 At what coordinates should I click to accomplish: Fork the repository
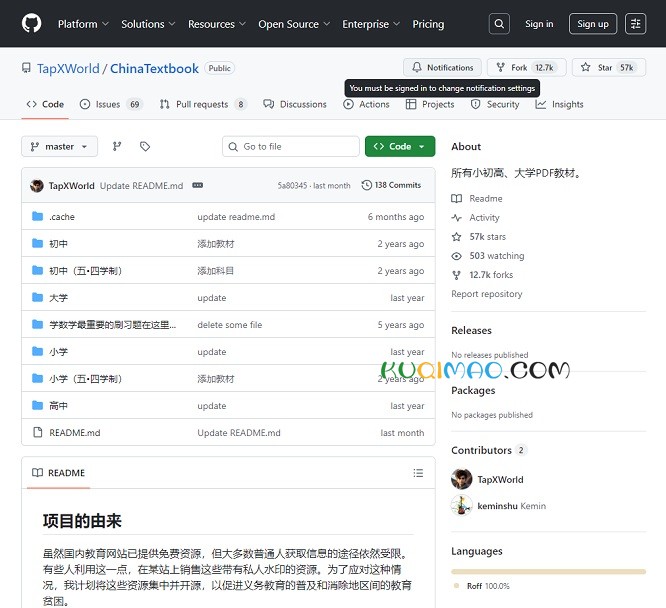coord(526,68)
